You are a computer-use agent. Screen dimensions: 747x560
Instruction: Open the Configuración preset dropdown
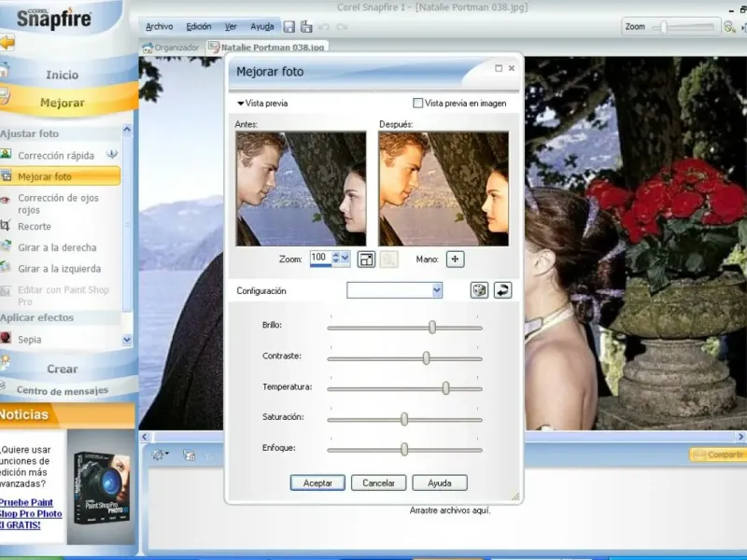(x=436, y=290)
